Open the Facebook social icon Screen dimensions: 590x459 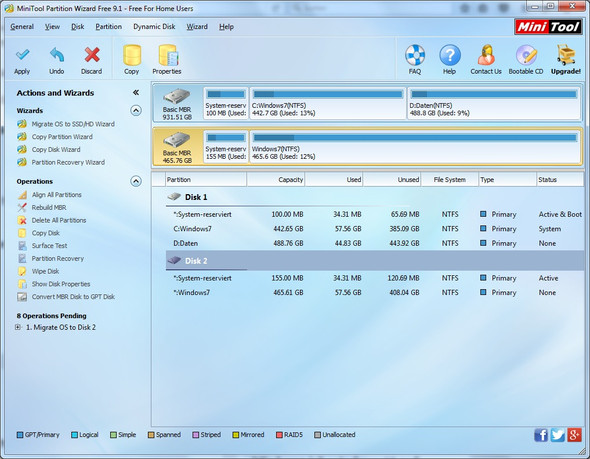coord(541,435)
